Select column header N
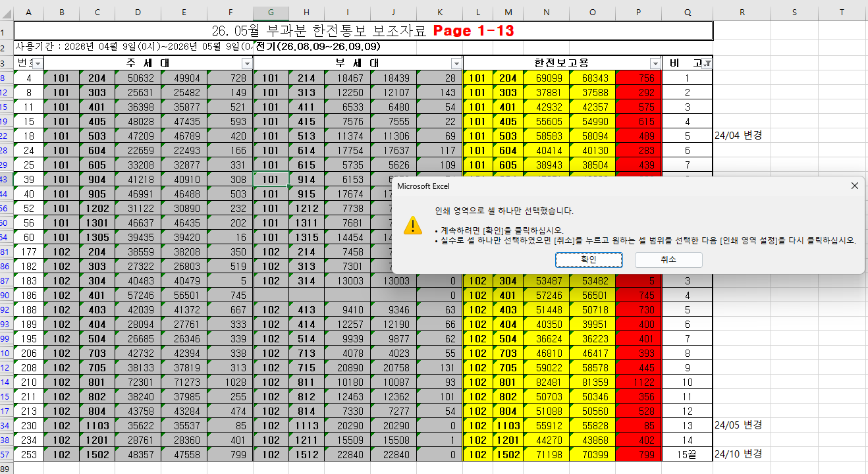Viewport: 868px width, 474px height. click(x=547, y=13)
